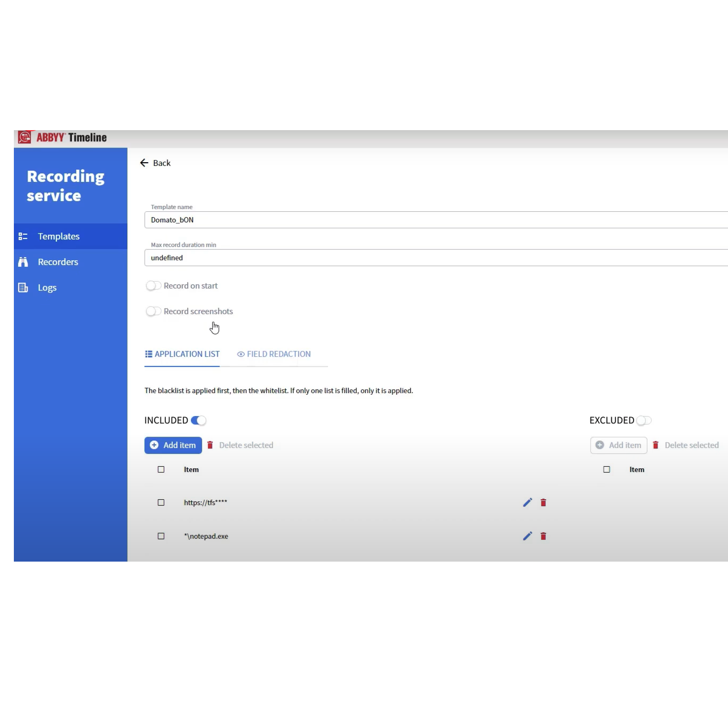This screenshot has height=728, width=728.
Task: Enable the Record on start toggle
Action: click(x=154, y=286)
